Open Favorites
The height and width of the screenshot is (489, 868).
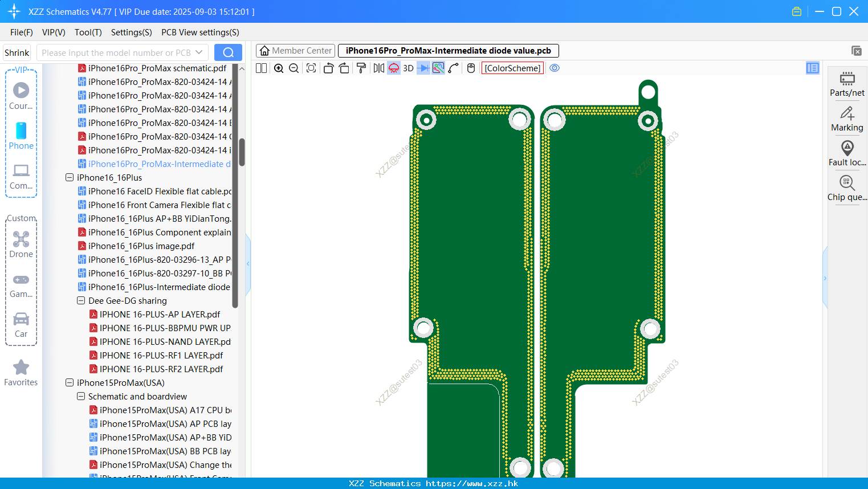(x=21, y=373)
